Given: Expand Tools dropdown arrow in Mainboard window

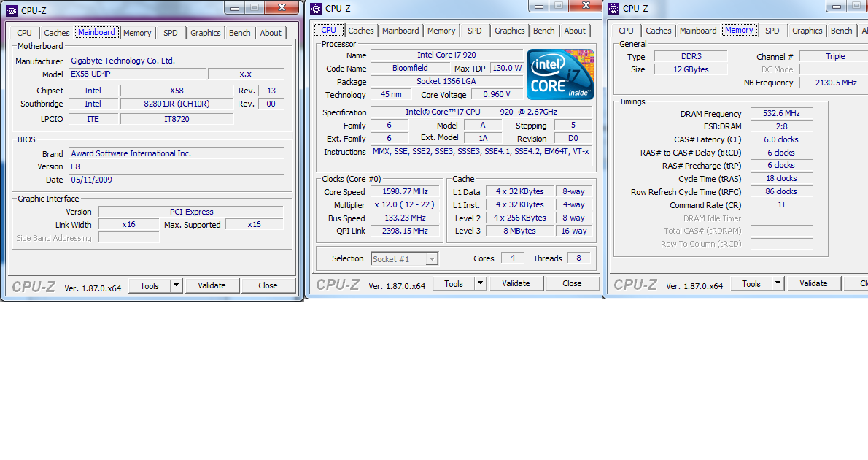Looking at the screenshot, I should [176, 285].
